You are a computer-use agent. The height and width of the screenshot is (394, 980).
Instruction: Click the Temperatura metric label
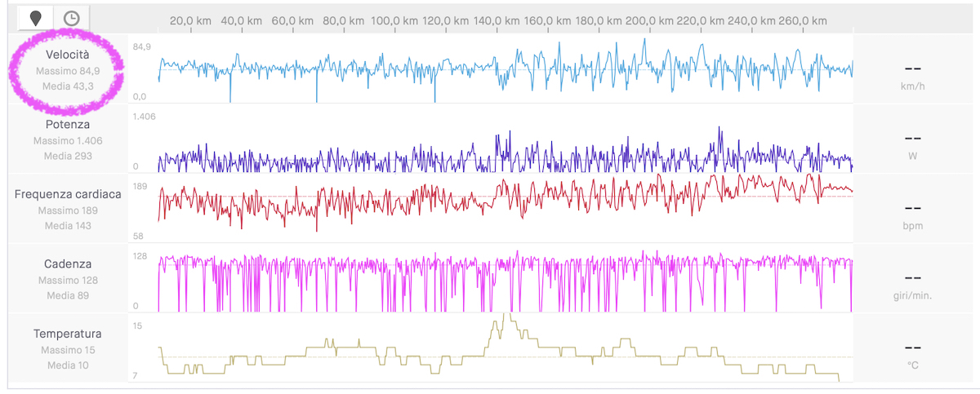pos(68,334)
